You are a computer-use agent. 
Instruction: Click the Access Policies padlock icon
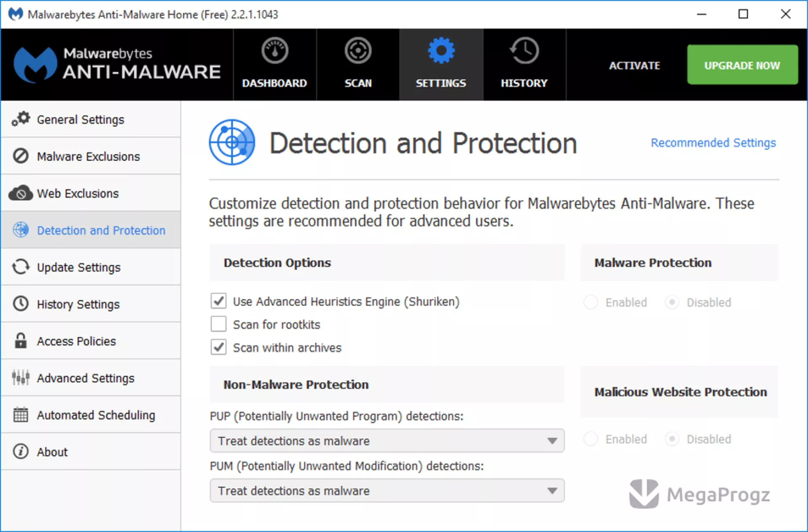[21, 341]
